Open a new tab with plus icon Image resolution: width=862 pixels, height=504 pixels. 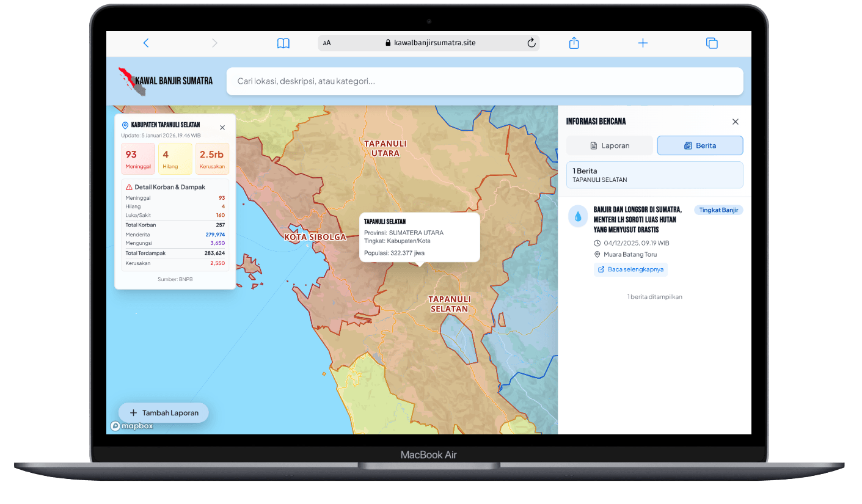click(643, 43)
